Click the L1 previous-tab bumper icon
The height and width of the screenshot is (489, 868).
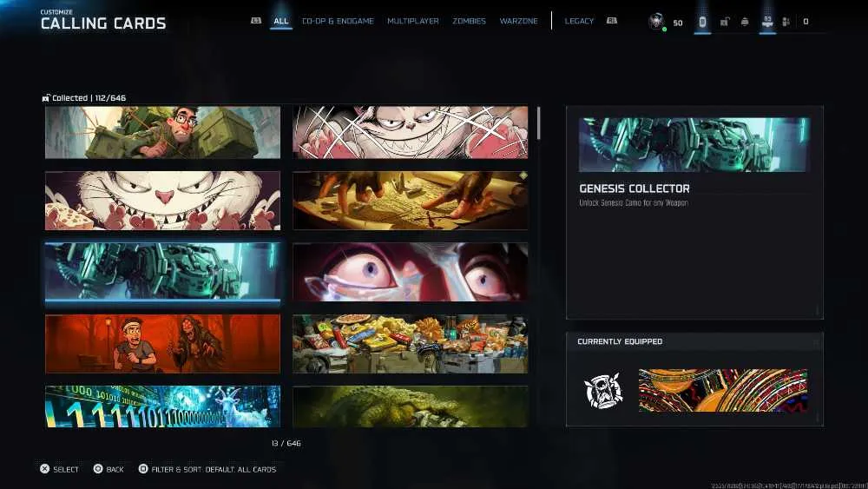click(x=256, y=21)
